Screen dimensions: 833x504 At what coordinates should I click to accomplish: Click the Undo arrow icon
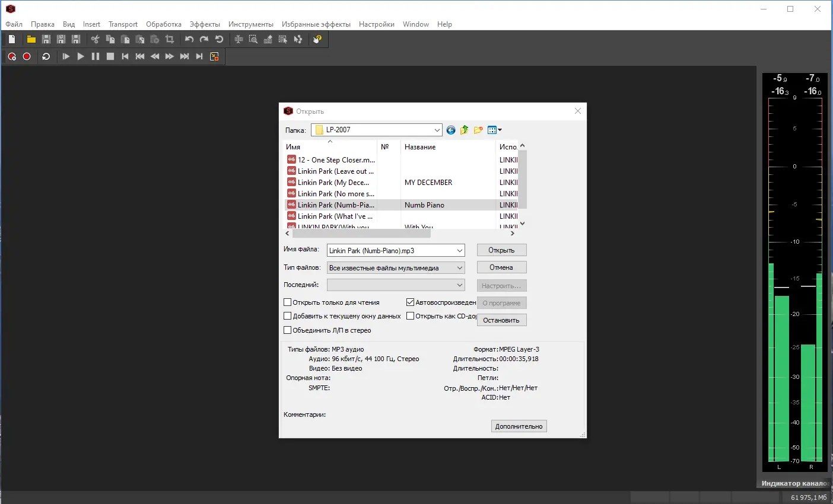pyautogui.click(x=189, y=39)
